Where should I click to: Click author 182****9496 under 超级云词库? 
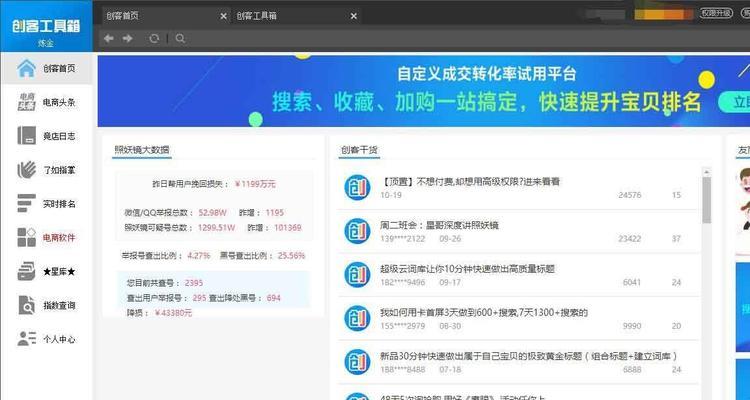(x=402, y=282)
